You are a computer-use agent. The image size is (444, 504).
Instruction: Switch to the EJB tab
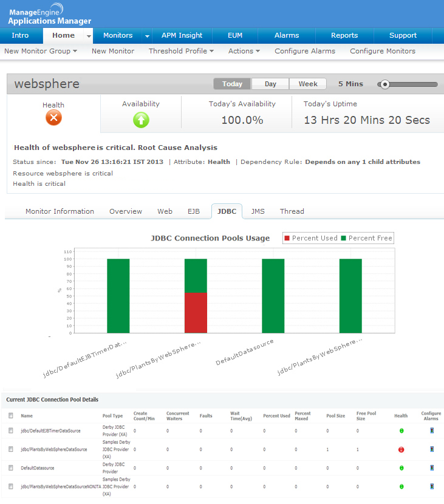[194, 211]
